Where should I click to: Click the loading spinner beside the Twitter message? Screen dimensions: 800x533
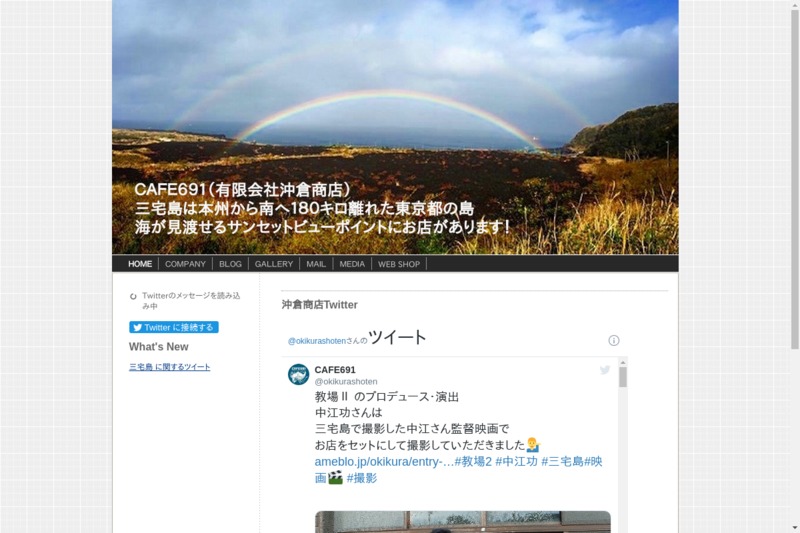click(x=133, y=296)
